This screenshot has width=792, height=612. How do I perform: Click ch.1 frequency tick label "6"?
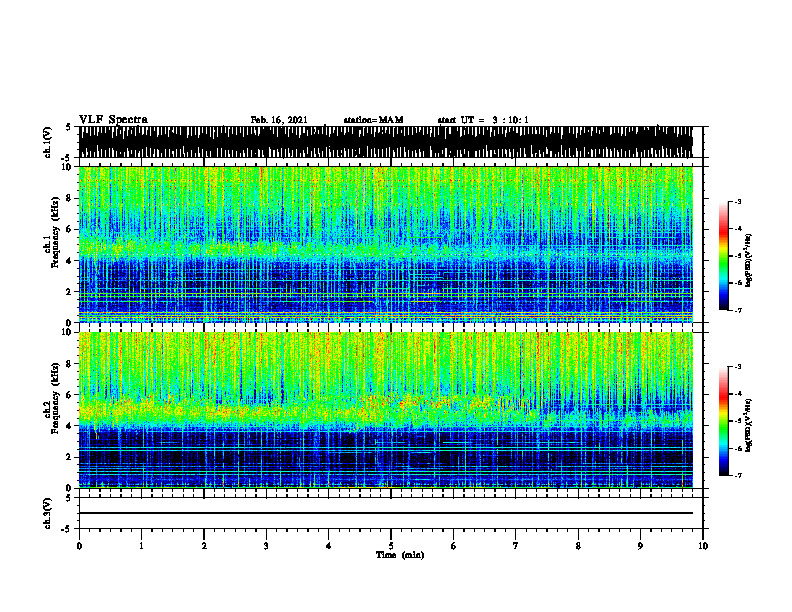click(x=70, y=229)
